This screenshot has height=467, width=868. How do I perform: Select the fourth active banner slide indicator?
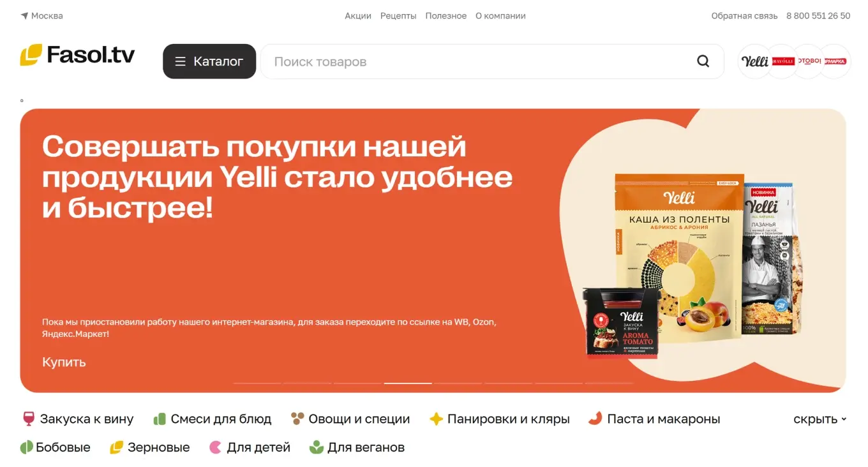[x=408, y=383]
